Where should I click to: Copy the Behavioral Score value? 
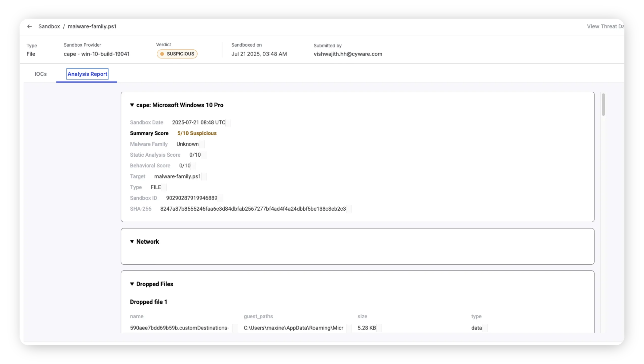[193, 165]
